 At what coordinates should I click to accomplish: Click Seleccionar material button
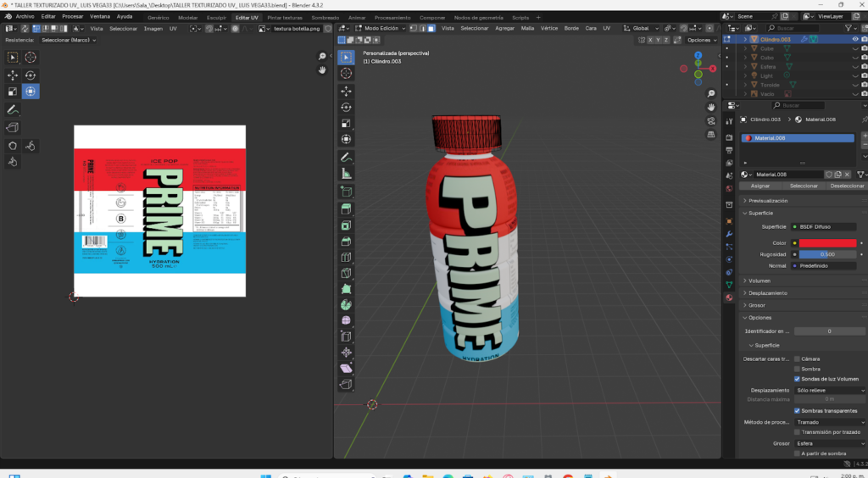pyautogui.click(x=804, y=186)
